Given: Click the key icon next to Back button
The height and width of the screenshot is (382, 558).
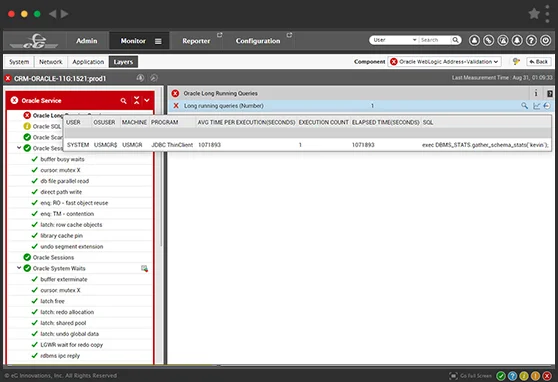Looking at the screenshot, I should click(516, 62).
